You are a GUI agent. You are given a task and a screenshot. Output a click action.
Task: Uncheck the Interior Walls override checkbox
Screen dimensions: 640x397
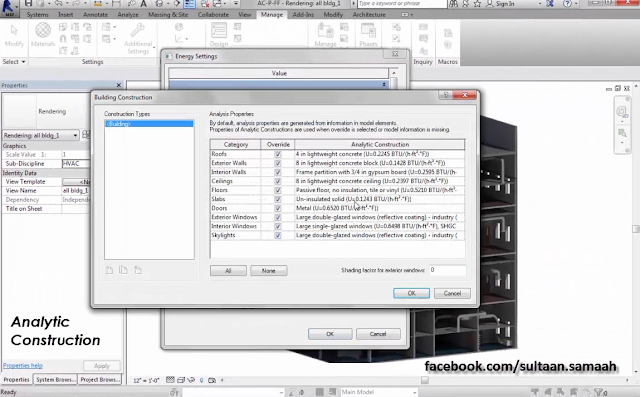click(278, 172)
